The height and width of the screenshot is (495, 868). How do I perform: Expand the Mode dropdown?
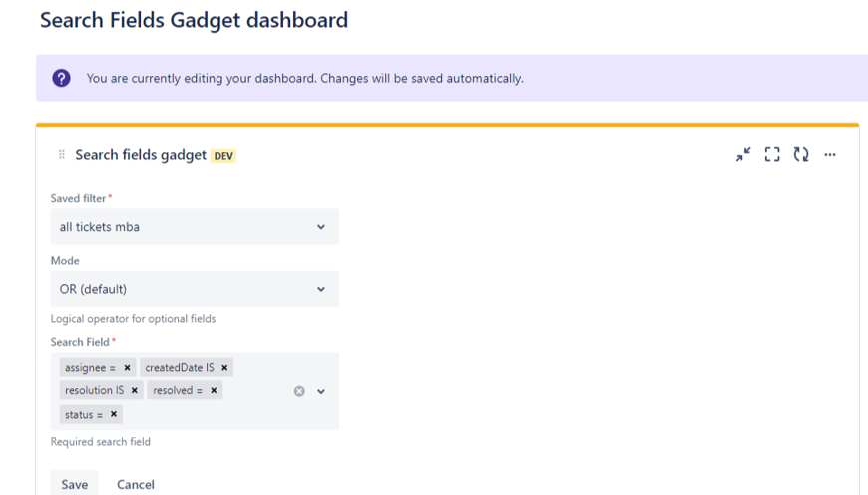pos(195,289)
